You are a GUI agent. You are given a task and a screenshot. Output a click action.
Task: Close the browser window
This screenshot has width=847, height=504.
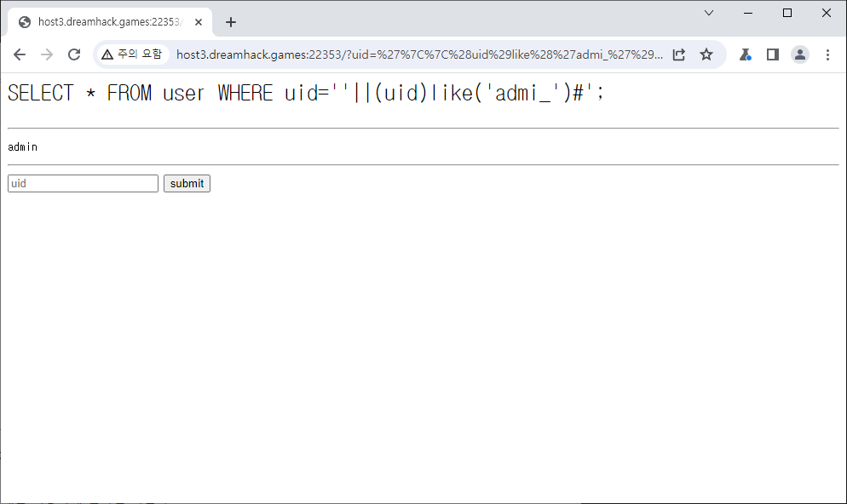827,13
